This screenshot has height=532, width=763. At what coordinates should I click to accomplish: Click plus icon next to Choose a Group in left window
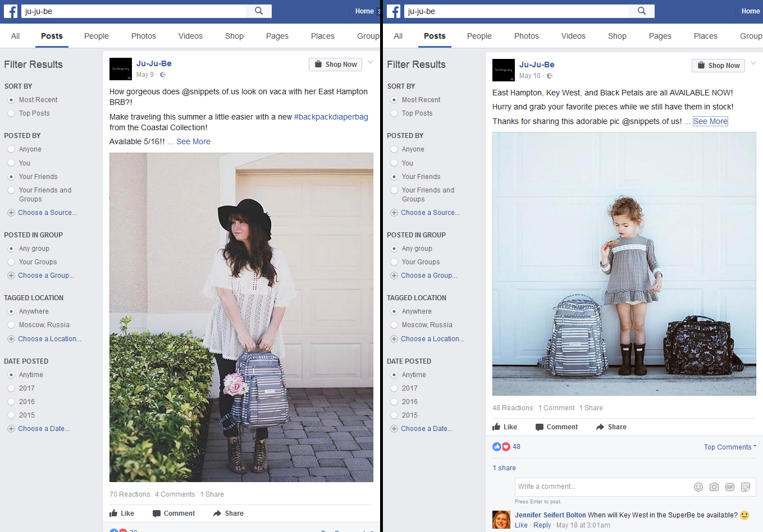pyautogui.click(x=11, y=276)
